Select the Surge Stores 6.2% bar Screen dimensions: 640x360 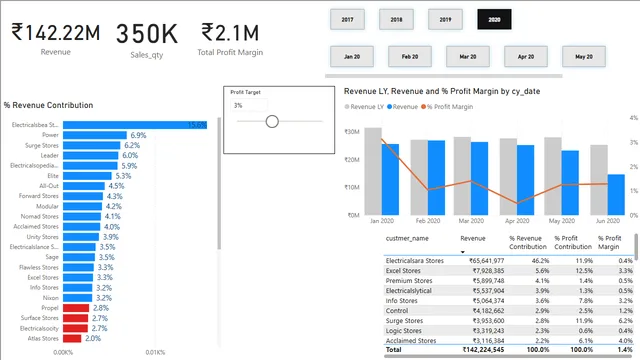click(x=91, y=145)
